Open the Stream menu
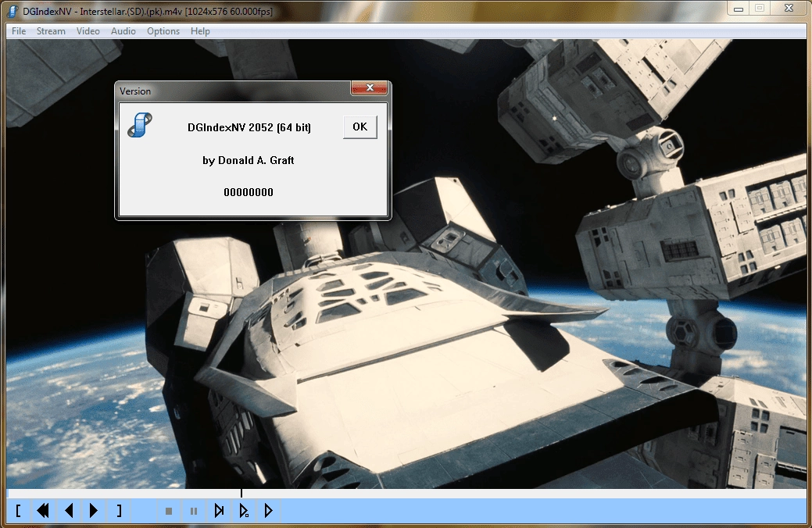The height and width of the screenshot is (528, 812). tap(51, 31)
